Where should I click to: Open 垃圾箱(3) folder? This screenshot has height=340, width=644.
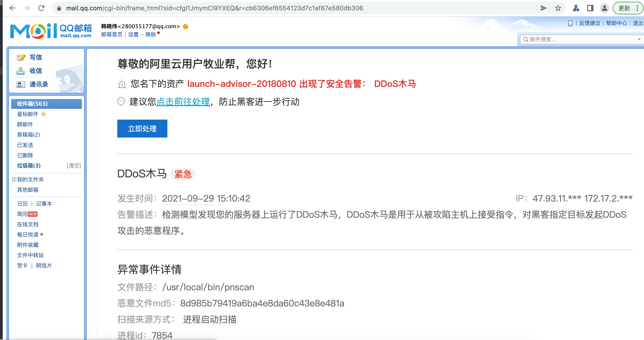click(x=29, y=165)
